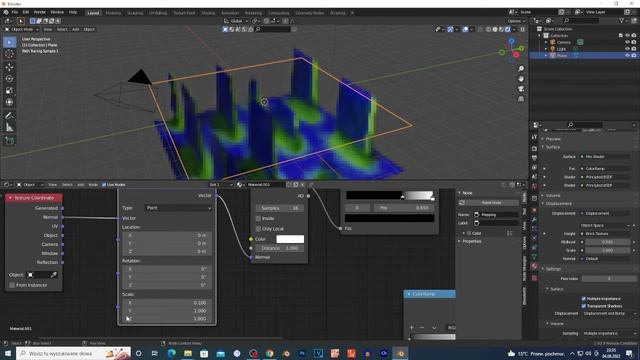640x360 pixels.
Task: Toggle the Use Nodes checkbox
Action: coord(104,185)
